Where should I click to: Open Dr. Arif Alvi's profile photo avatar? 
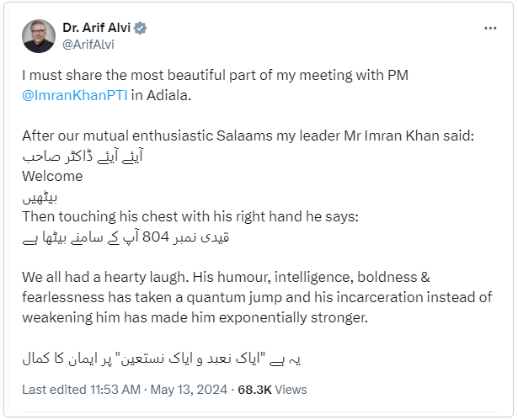(x=39, y=36)
